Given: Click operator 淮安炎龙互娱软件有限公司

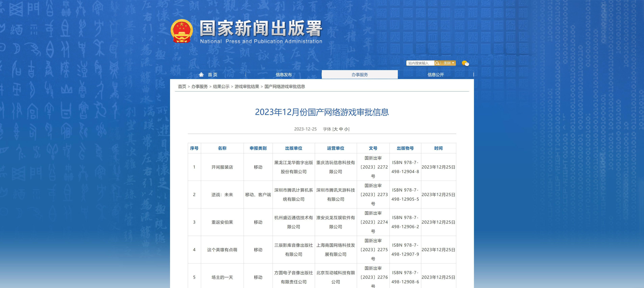Looking at the screenshot, I should click(x=336, y=222).
